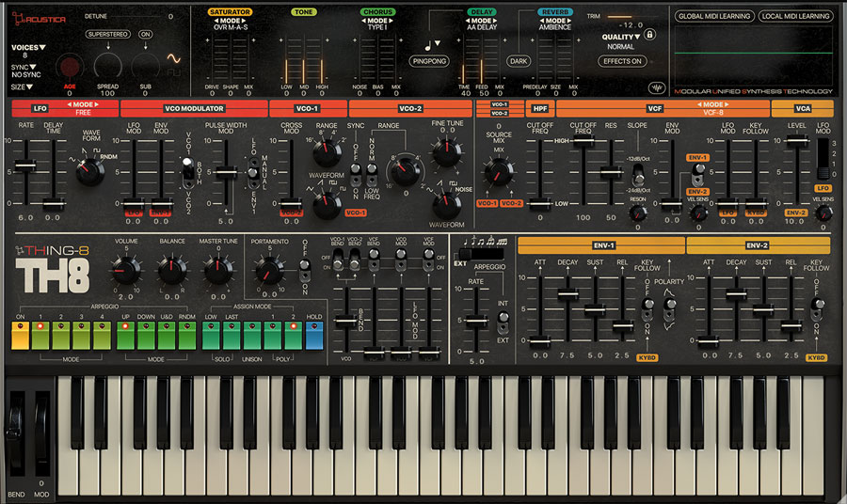Click the LFO Rate slider
This screenshot has height=504, width=847.
24,166
